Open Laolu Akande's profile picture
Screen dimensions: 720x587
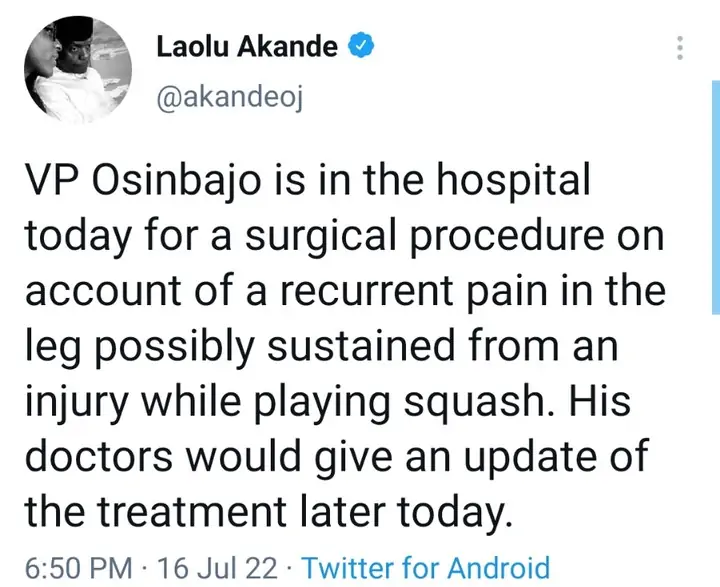coord(74,70)
